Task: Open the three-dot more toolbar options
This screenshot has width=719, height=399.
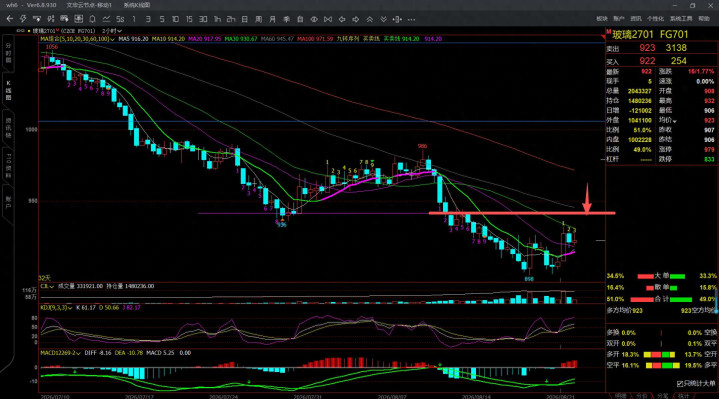Action: coord(411,19)
